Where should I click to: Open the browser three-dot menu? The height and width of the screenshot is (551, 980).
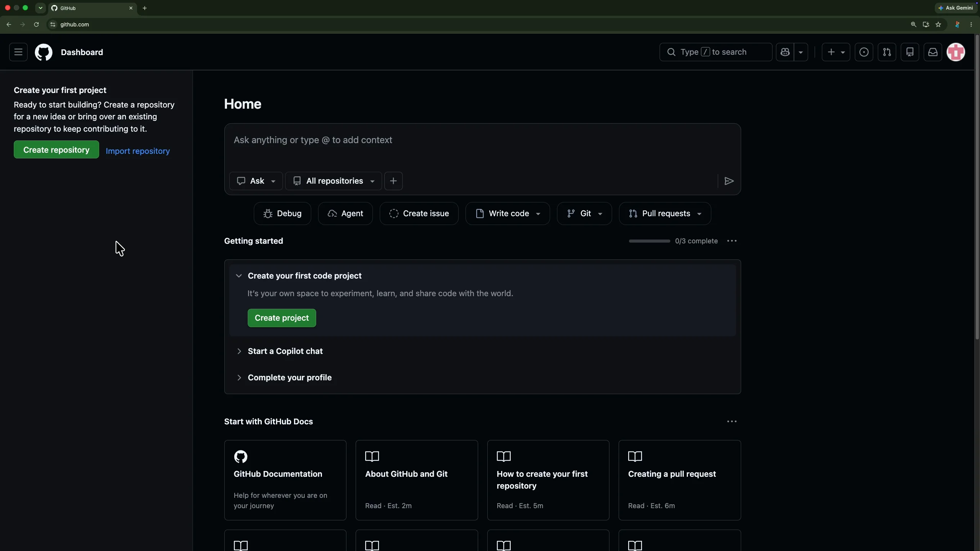[x=971, y=24]
